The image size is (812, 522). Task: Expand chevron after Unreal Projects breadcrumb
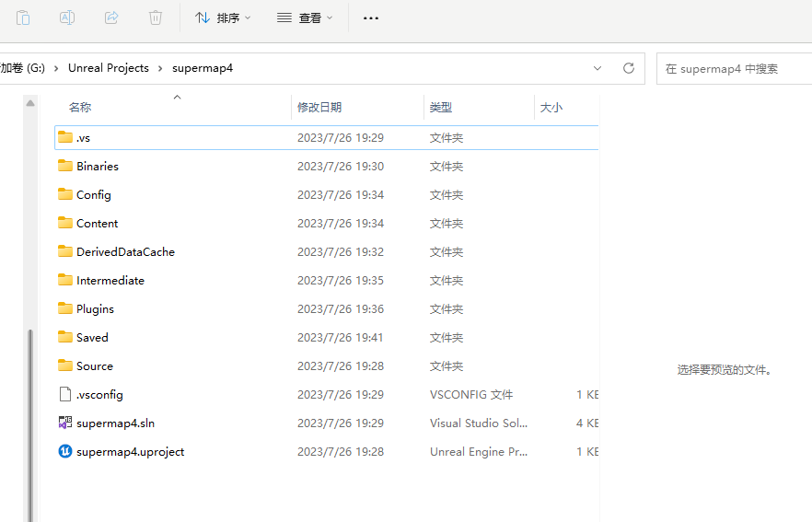tap(160, 68)
